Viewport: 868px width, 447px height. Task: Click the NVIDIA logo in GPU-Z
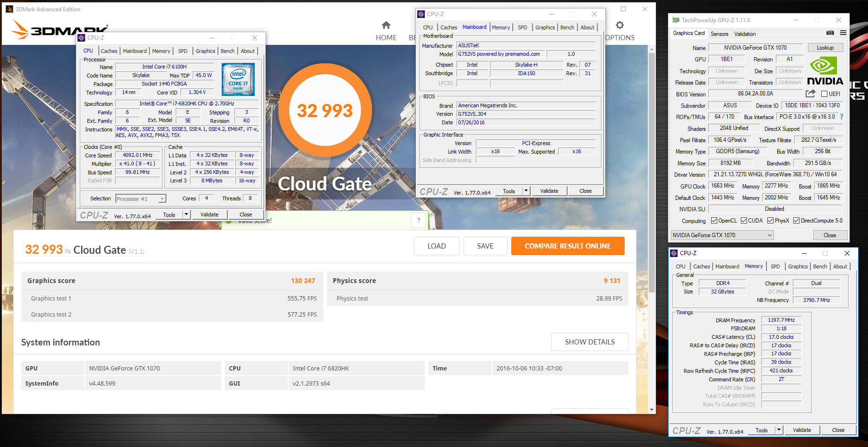825,71
